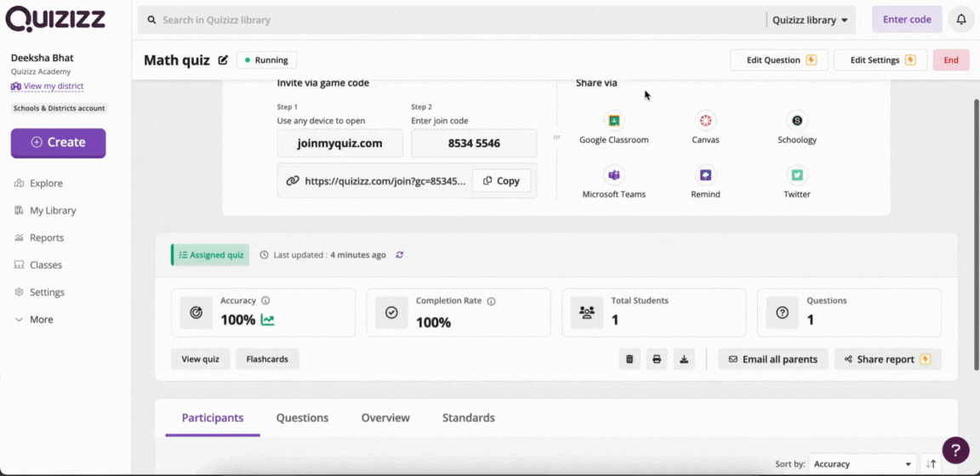Click the Create button
The width and height of the screenshot is (980, 476).
coord(58,143)
